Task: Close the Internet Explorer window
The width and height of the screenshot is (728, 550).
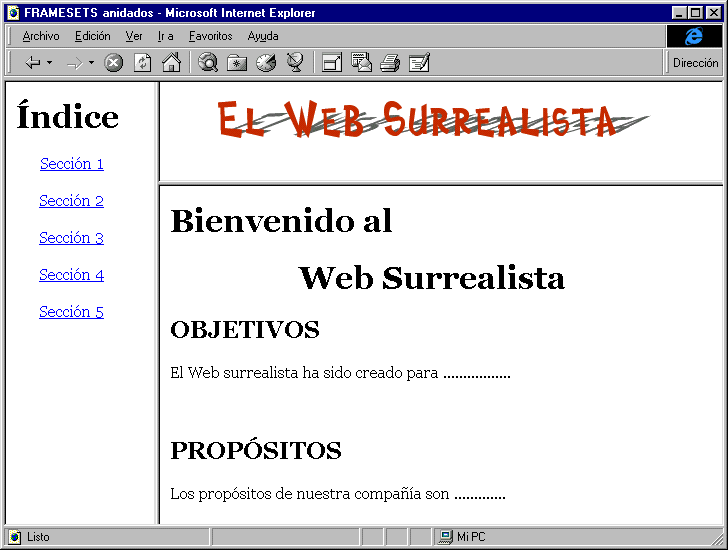Action: (714, 13)
